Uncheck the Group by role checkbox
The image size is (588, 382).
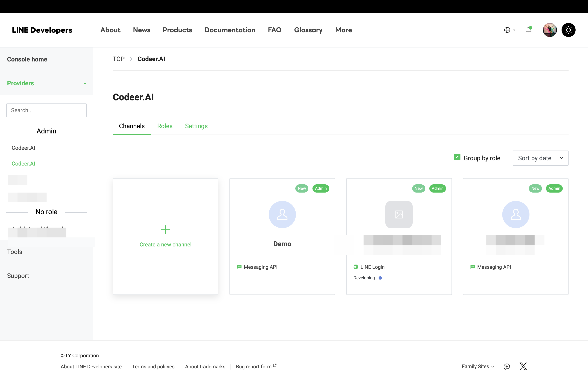[457, 157]
